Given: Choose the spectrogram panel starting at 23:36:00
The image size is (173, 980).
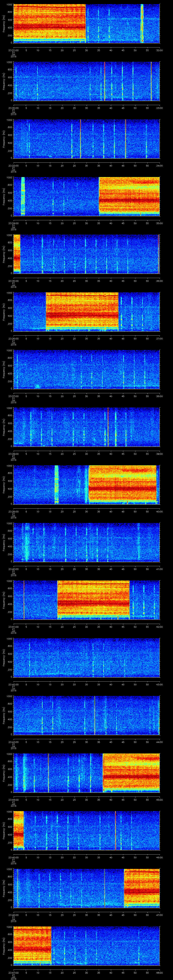Looking at the screenshot, I should (86, 312).
